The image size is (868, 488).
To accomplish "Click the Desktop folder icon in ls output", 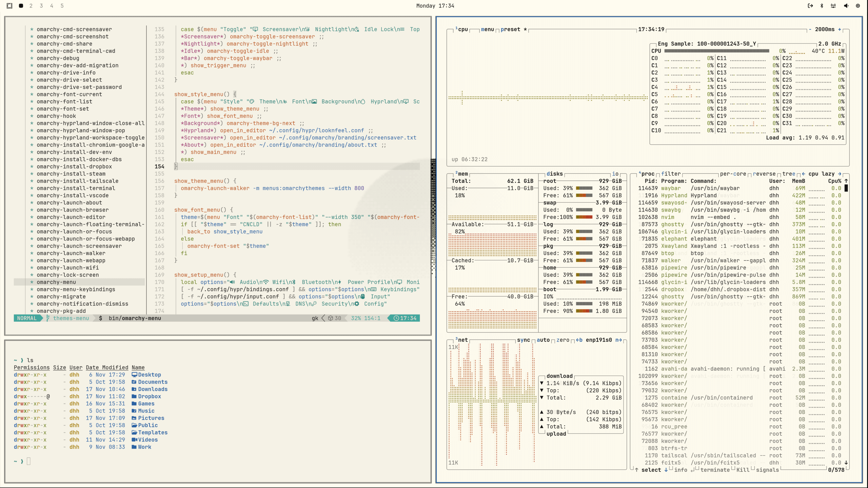I will (134, 374).
